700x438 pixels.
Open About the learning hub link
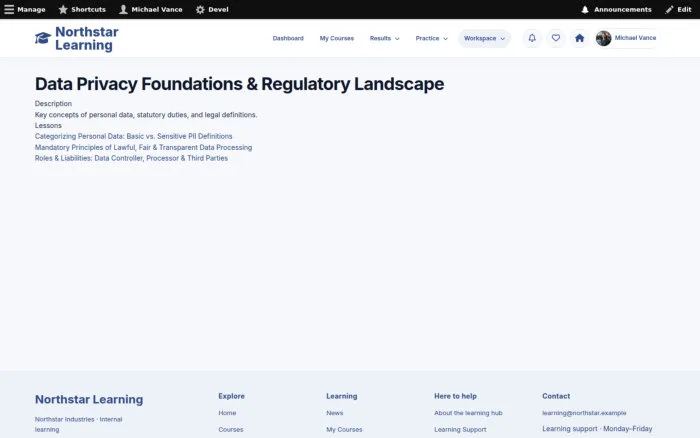(x=468, y=413)
